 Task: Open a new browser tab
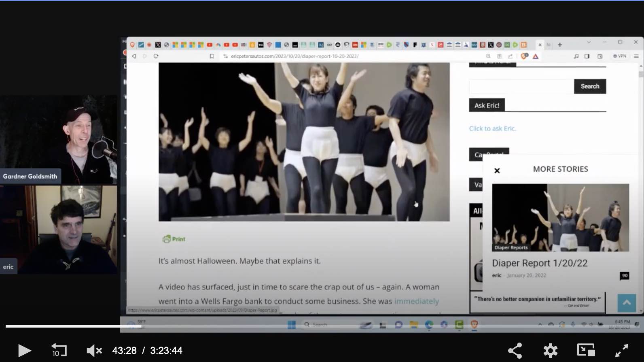click(x=560, y=45)
